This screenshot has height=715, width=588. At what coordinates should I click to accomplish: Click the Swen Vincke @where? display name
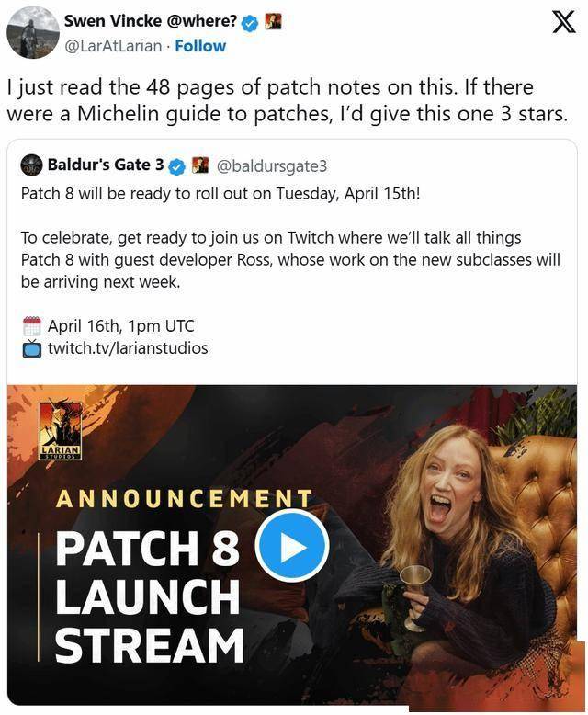[150, 21]
